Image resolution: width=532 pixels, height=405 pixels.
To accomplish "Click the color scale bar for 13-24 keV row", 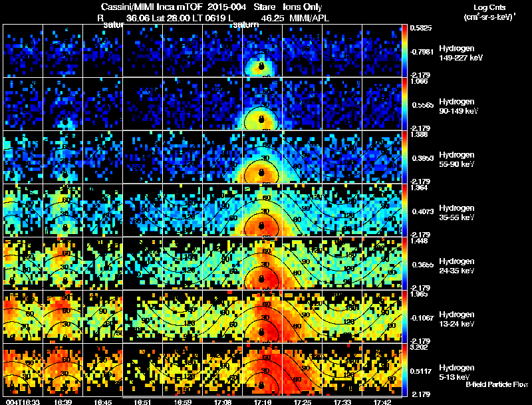I will pos(404,317).
